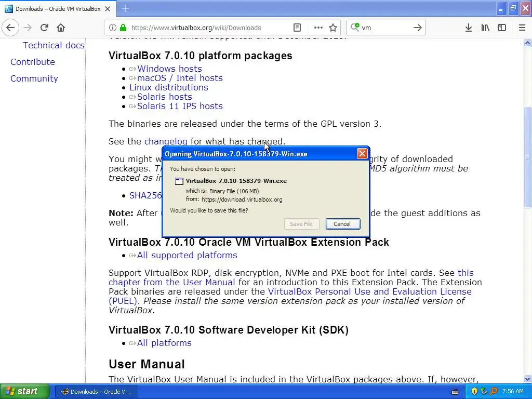Click the https://download.virtualbox.org source text

(x=242, y=199)
